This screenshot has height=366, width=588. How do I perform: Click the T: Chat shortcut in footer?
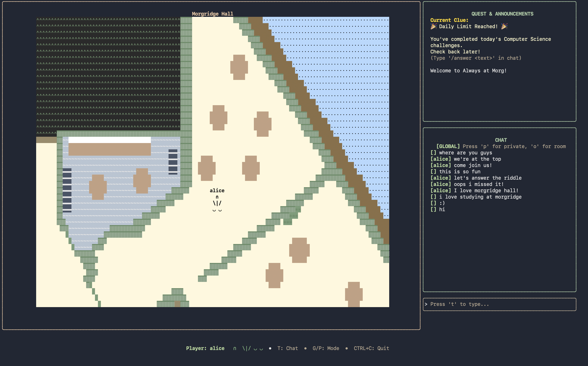pyautogui.click(x=287, y=348)
